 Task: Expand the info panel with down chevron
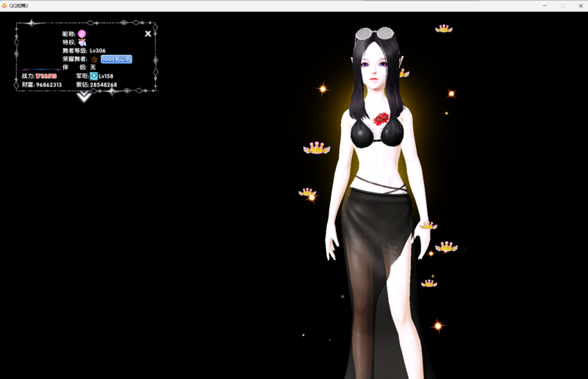click(84, 97)
